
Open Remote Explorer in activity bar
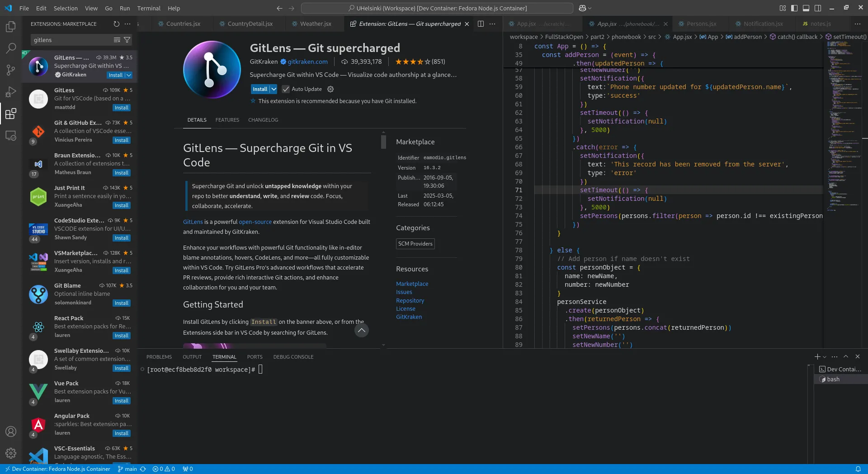[x=11, y=136]
